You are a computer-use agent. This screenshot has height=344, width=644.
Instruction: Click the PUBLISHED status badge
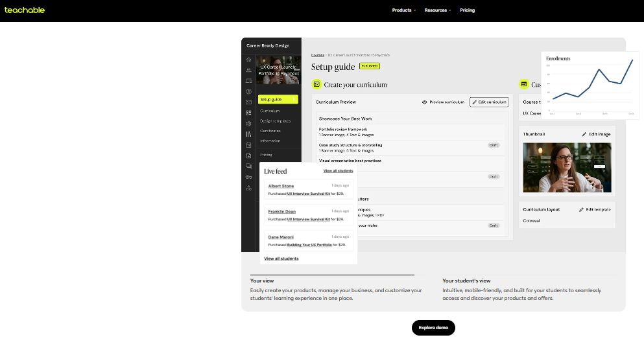tap(370, 65)
